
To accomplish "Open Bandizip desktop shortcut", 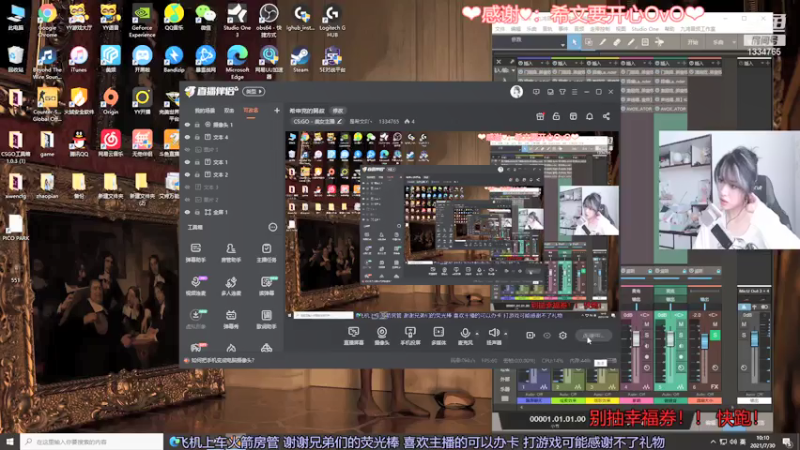I will pyautogui.click(x=173, y=59).
